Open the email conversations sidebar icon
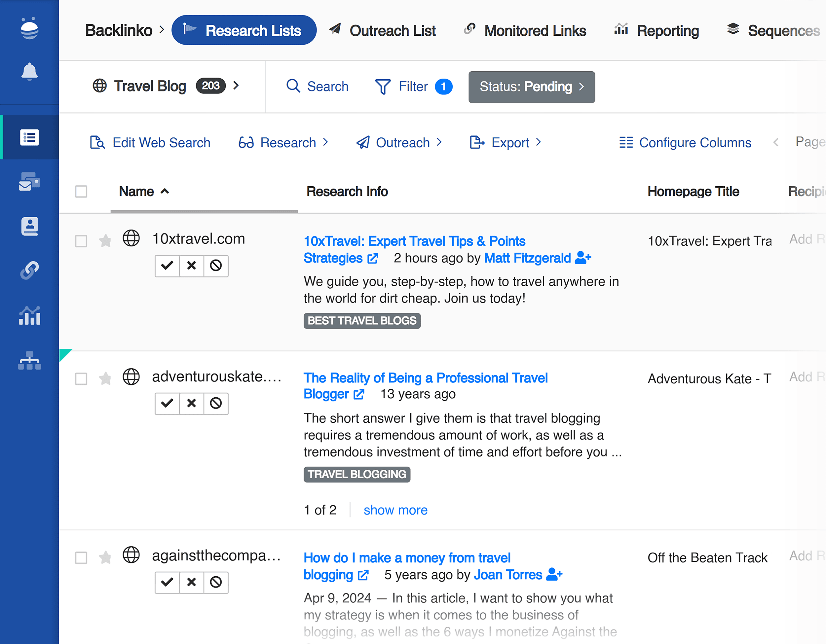Screen dimensions: 826x644 pos(29,181)
